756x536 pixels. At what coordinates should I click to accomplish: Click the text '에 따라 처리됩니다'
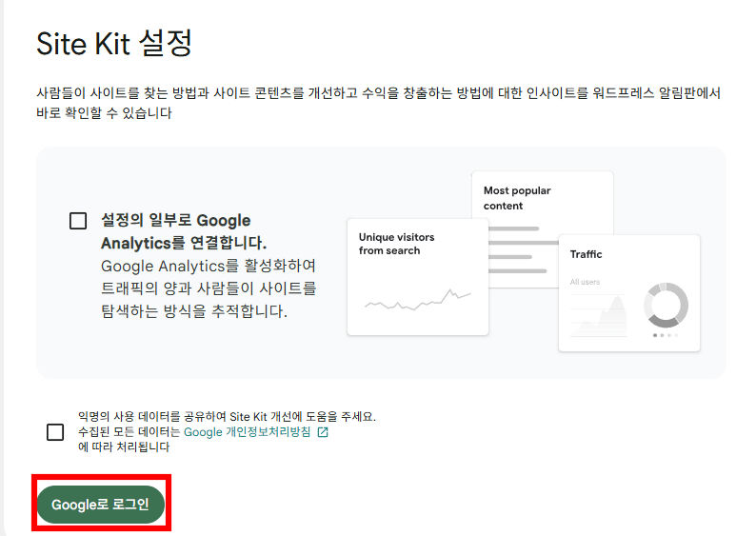(x=124, y=447)
